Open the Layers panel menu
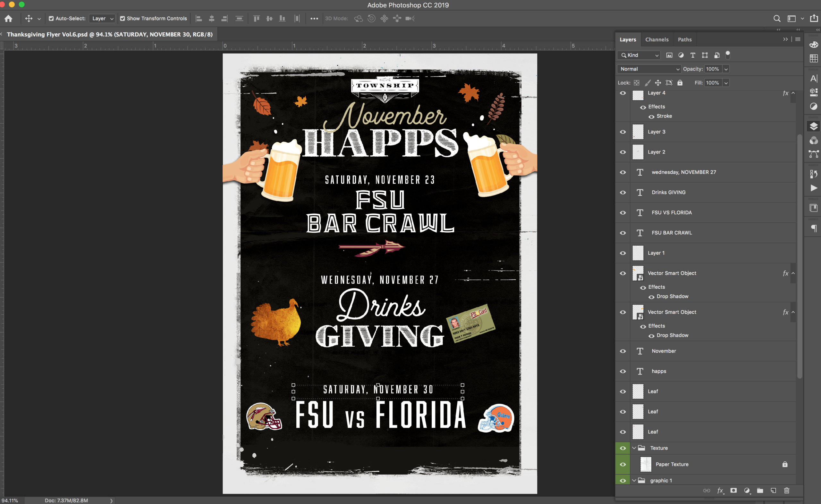Screen dimensions: 821x504 tap(798, 39)
